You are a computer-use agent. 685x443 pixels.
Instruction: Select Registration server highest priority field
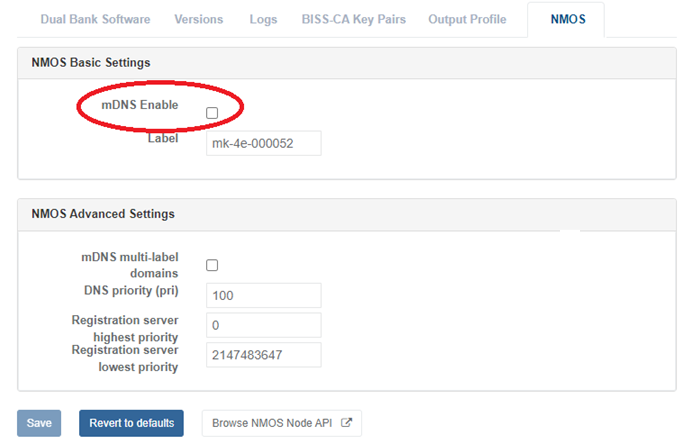[263, 325]
